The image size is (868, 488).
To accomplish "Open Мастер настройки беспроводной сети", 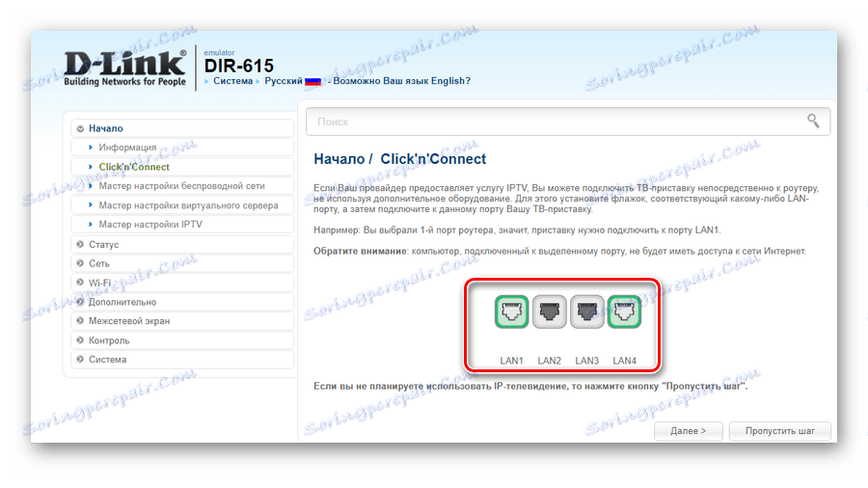I will 182,186.
